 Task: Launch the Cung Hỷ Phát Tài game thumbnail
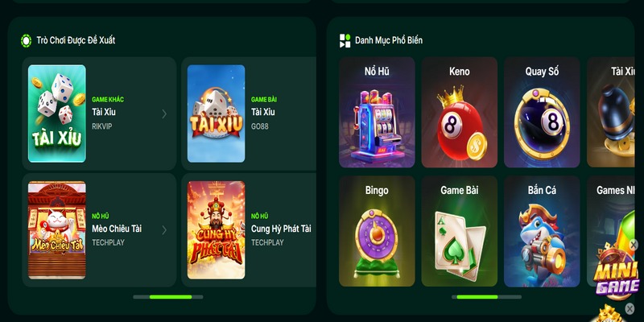click(x=216, y=230)
